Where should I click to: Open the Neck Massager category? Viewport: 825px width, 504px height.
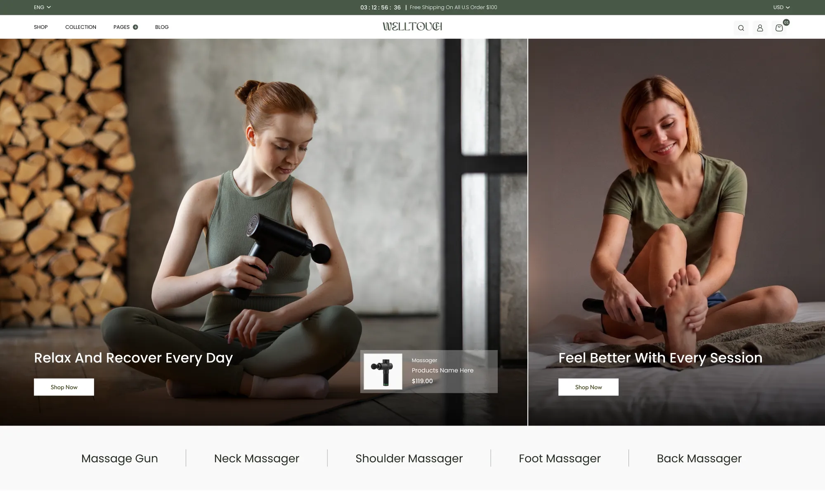tap(257, 459)
